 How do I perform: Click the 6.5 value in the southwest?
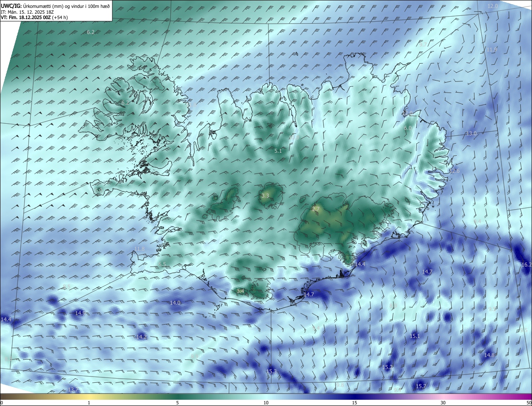162,264
